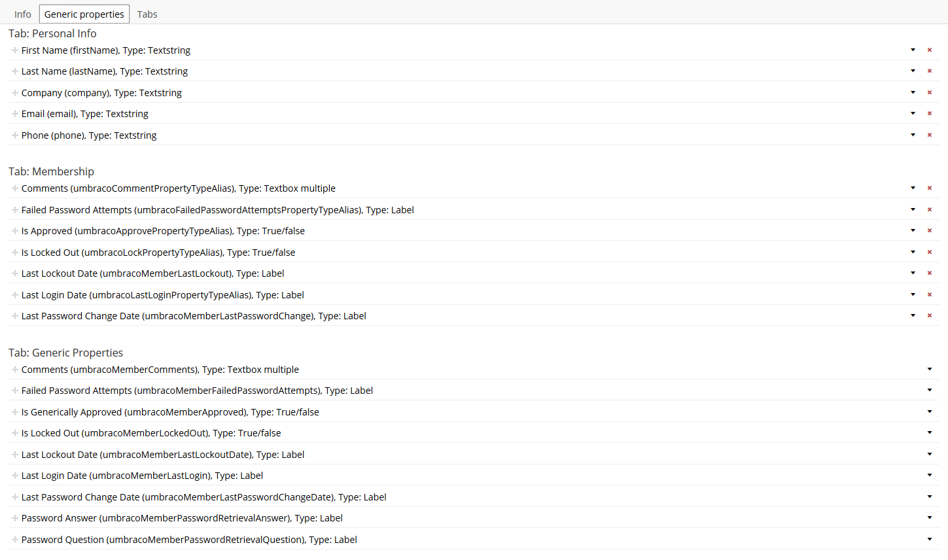Viewport: 948px width, 560px height.
Task: Click move handle icon beside Email
Action: coord(15,113)
